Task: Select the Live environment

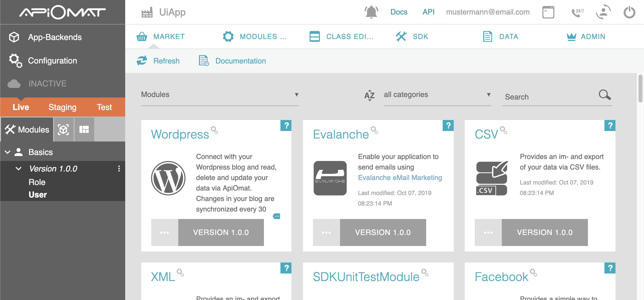Action: pos(21,107)
